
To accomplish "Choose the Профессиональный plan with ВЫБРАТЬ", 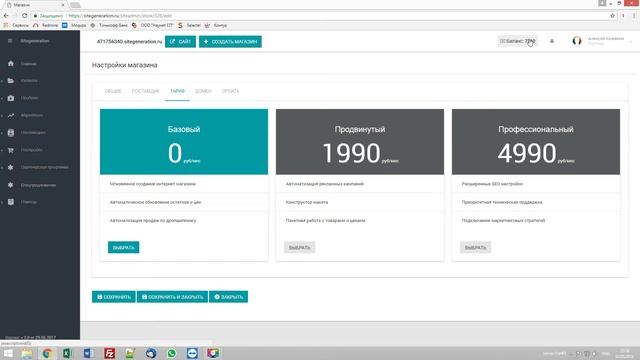I will click(476, 247).
